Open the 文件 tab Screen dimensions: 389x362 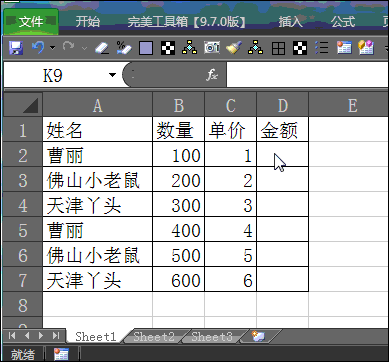click(31, 22)
